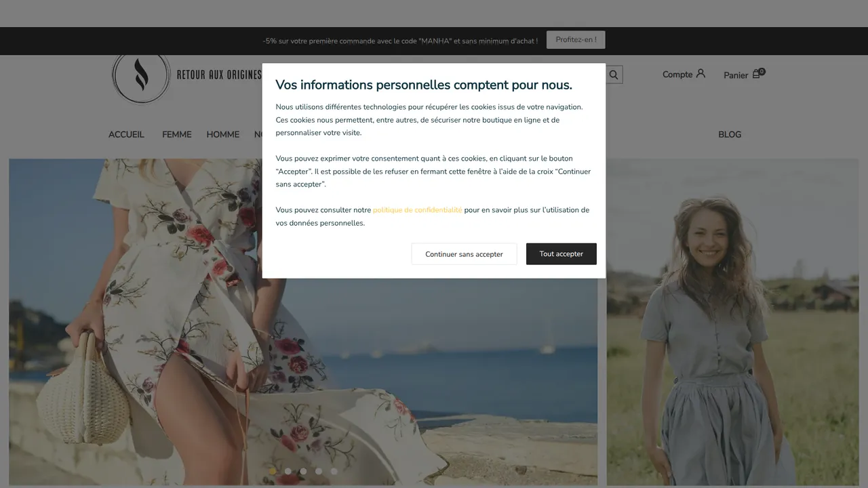
Task: Accept all cookies with Tout accepter
Action: click(x=561, y=254)
